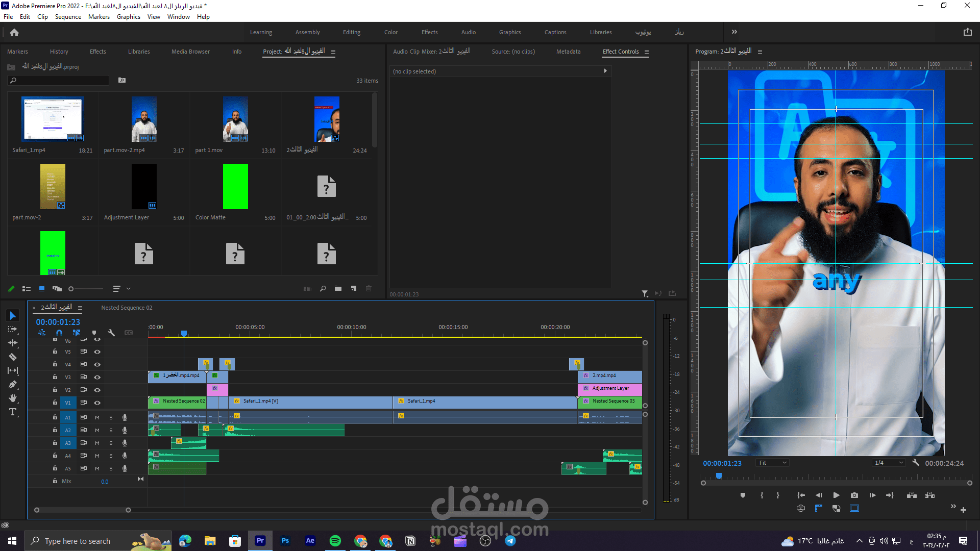The width and height of the screenshot is (980, 551).
Task: Click the Home icon
Action: (14, 33)
